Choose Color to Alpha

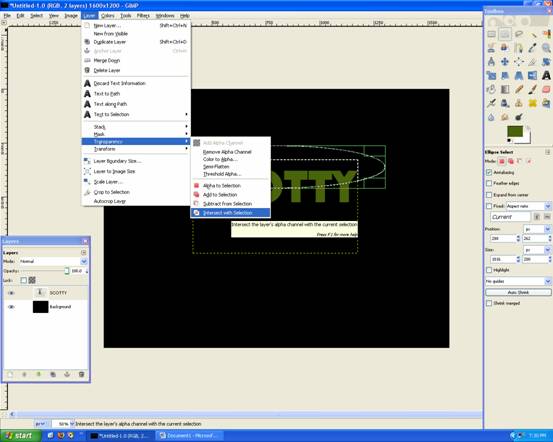(x=231, y=159)
